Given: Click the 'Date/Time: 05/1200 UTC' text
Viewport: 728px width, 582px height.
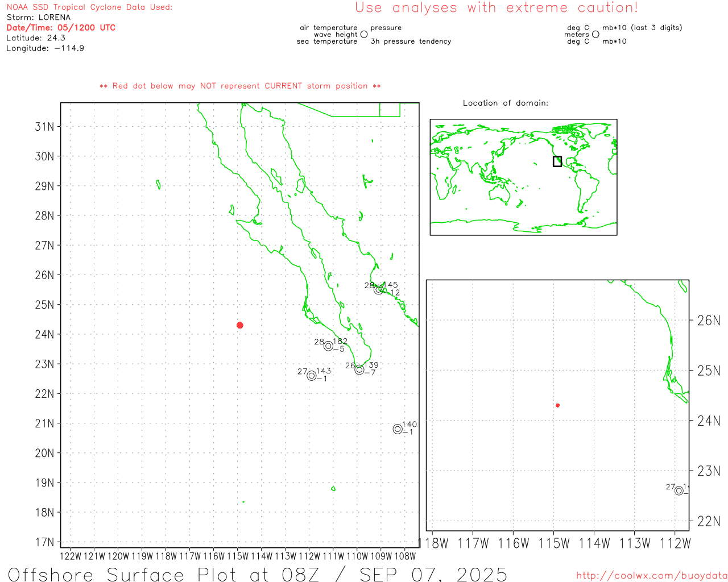Looking at the screenshot, I should tap(61, 27).
